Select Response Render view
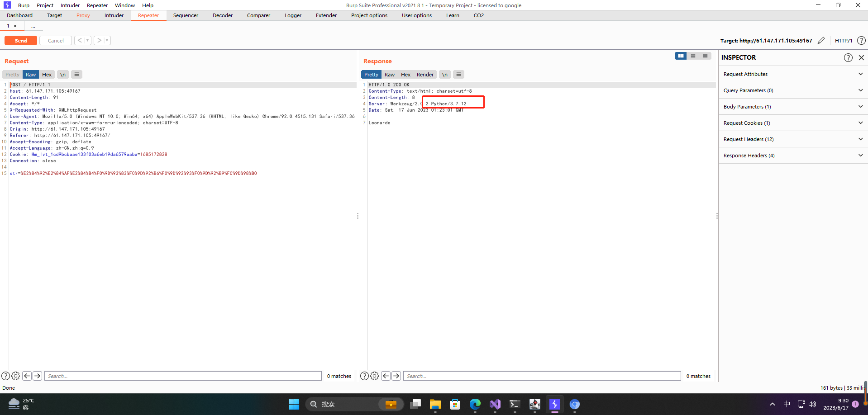868x415 pixels. click(x=425, y=75)
